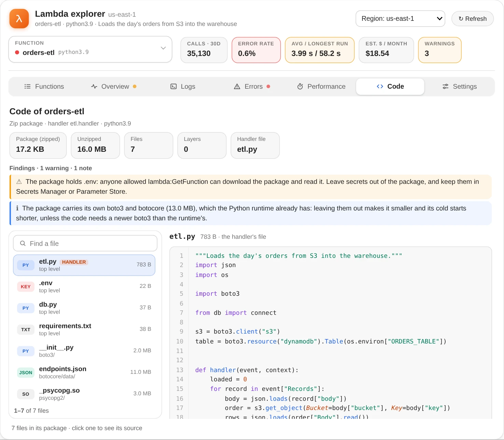Click the PY badge of db.py
Image resolution: width=504 pixels, height=440 pixels.
click(26, 308)
